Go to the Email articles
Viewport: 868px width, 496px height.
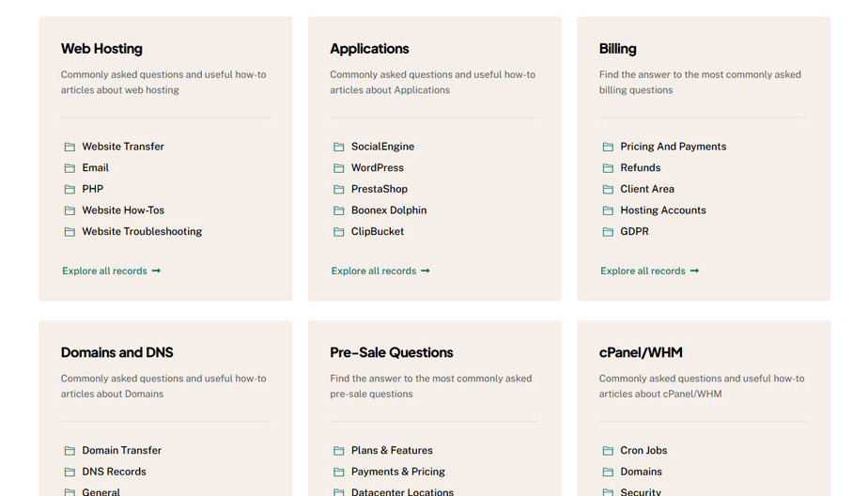tap(95, 168)
